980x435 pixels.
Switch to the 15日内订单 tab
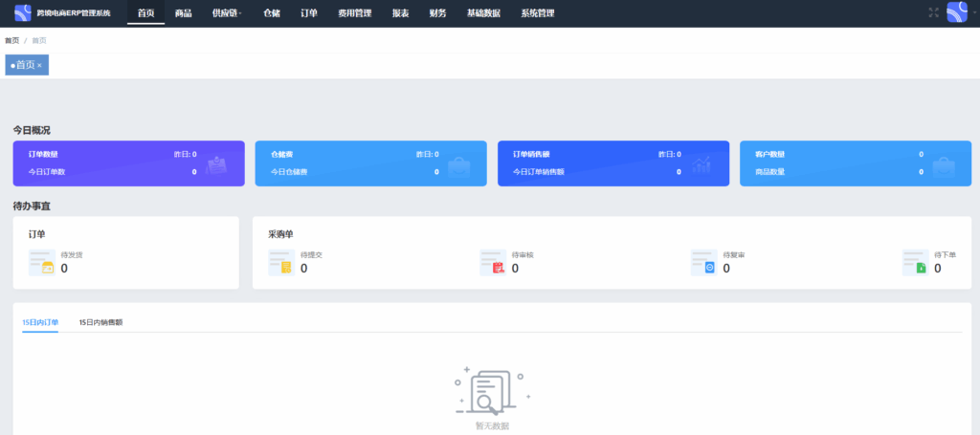[40, 322]
